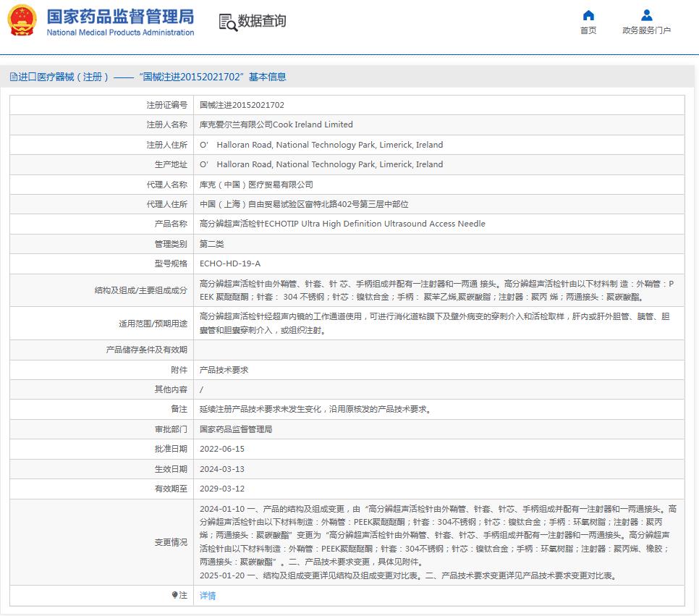
Task: Click the national emblem logo
Action: [22, 20]
